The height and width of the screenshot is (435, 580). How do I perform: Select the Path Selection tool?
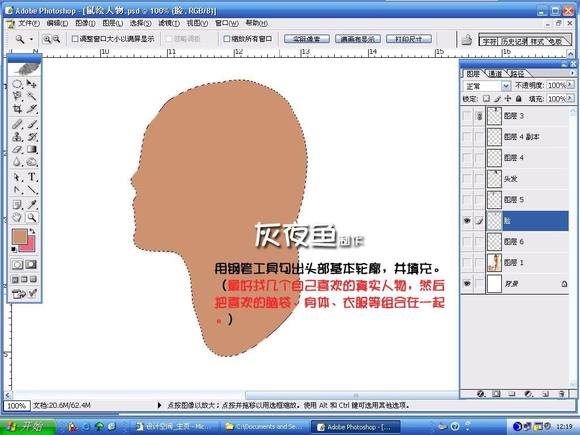(x=17, y=177)
